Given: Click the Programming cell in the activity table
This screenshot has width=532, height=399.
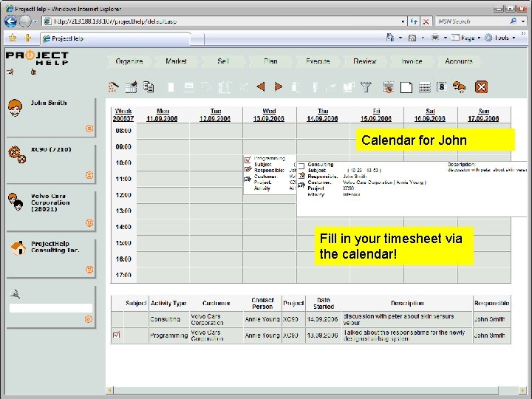Looking at the screenshot, I should 168,335.
